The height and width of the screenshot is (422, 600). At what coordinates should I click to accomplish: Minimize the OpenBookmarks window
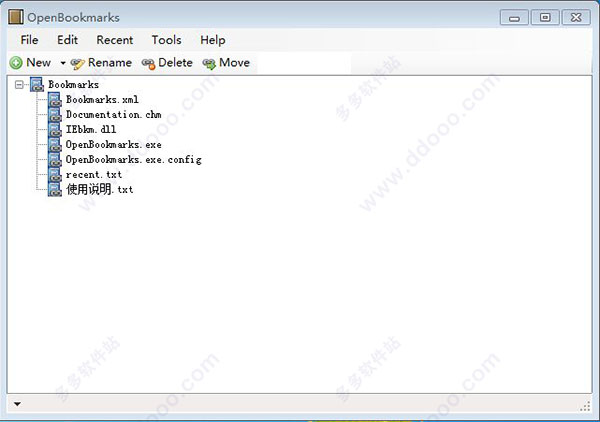coord(514,18)
